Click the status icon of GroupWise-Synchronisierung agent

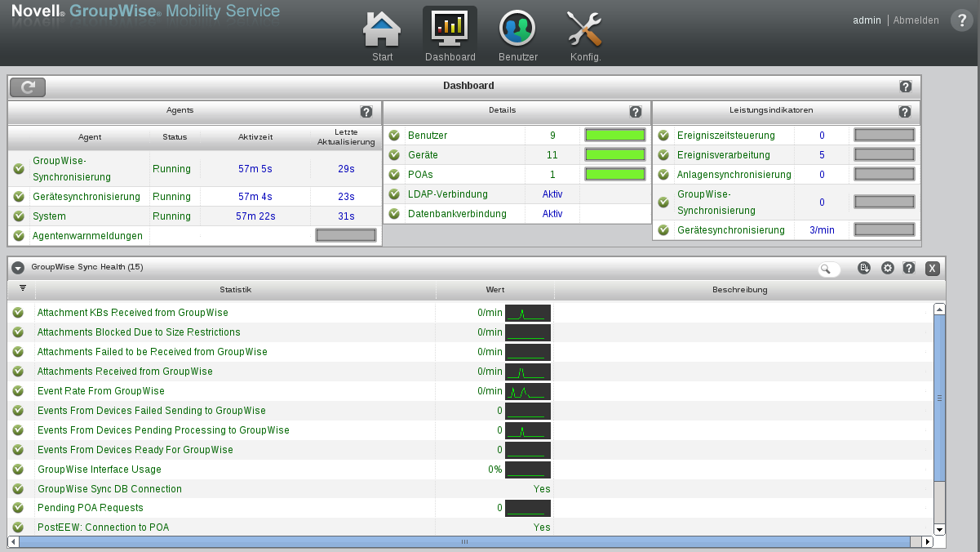click(19, 169)
